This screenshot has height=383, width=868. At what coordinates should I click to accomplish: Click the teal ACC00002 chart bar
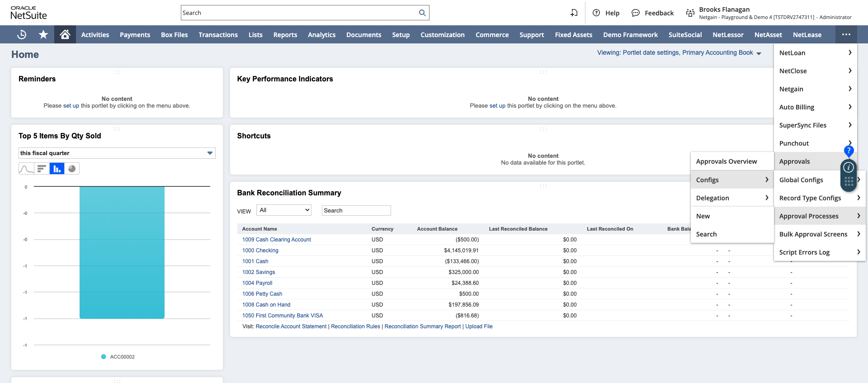(122, 252)
